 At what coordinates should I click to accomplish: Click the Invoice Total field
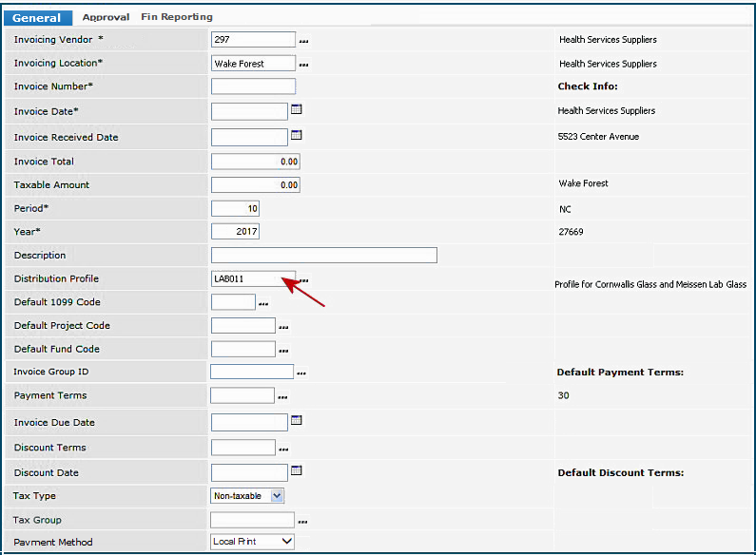click(255, 162)
